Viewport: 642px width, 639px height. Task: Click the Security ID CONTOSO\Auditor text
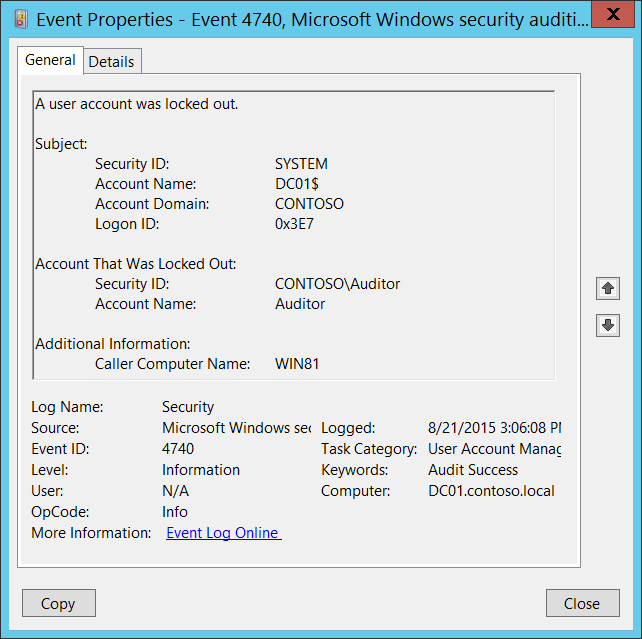(337, 284)
